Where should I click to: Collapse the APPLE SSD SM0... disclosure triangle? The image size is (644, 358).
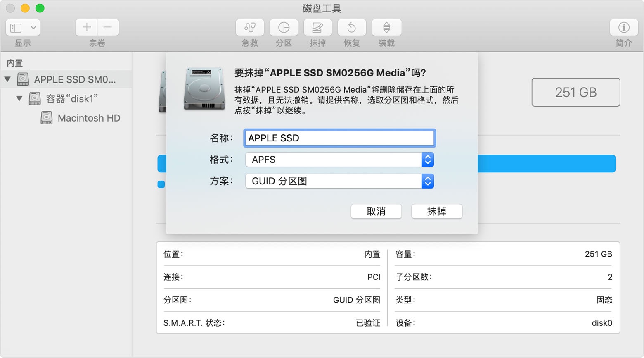coord(7,79)
